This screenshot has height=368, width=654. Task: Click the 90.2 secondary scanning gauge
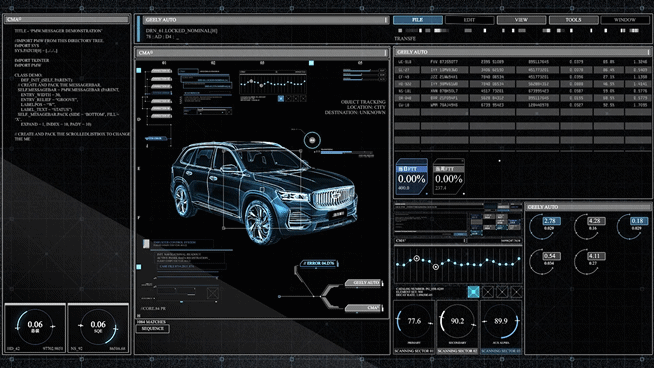point(458,321)
